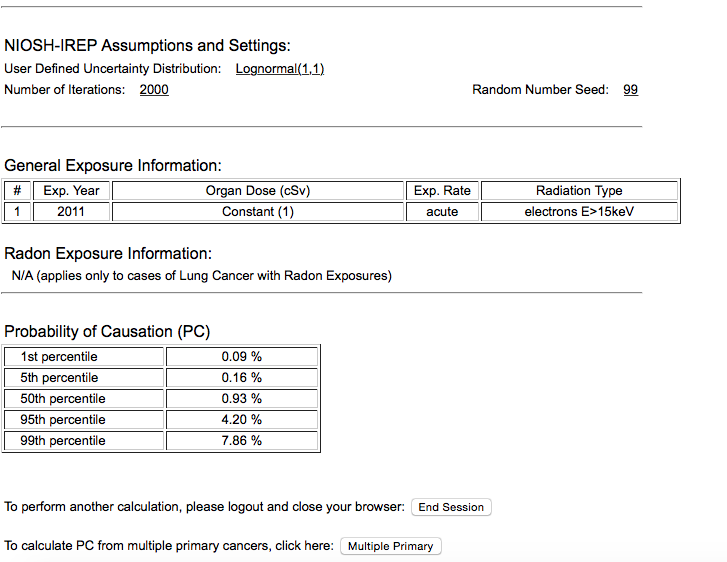The image size is (727, 562).
Task: Click the Organ Dose (cSv) header
Action: (x=258, y=191)
